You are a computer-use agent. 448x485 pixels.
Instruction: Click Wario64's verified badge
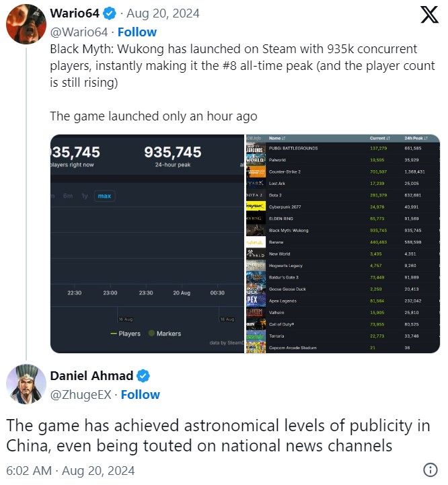click(x=108, y=14)
